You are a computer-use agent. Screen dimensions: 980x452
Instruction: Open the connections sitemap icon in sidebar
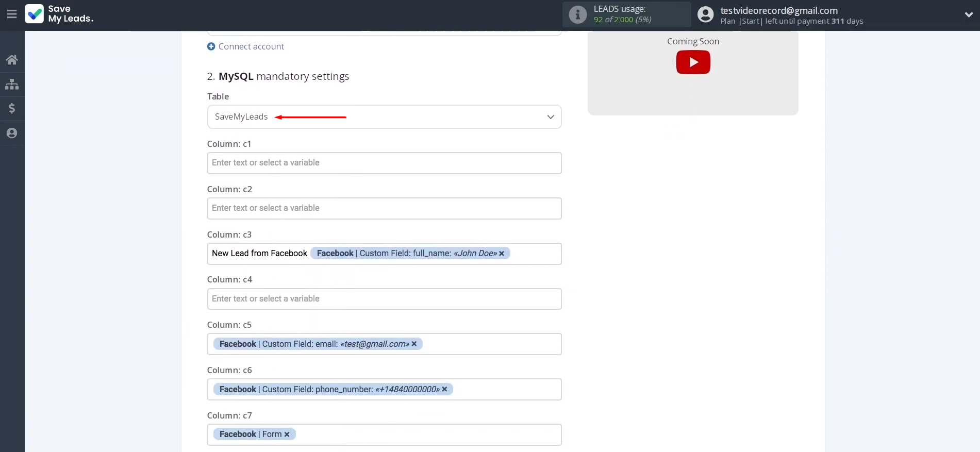(x=12, y=84)
